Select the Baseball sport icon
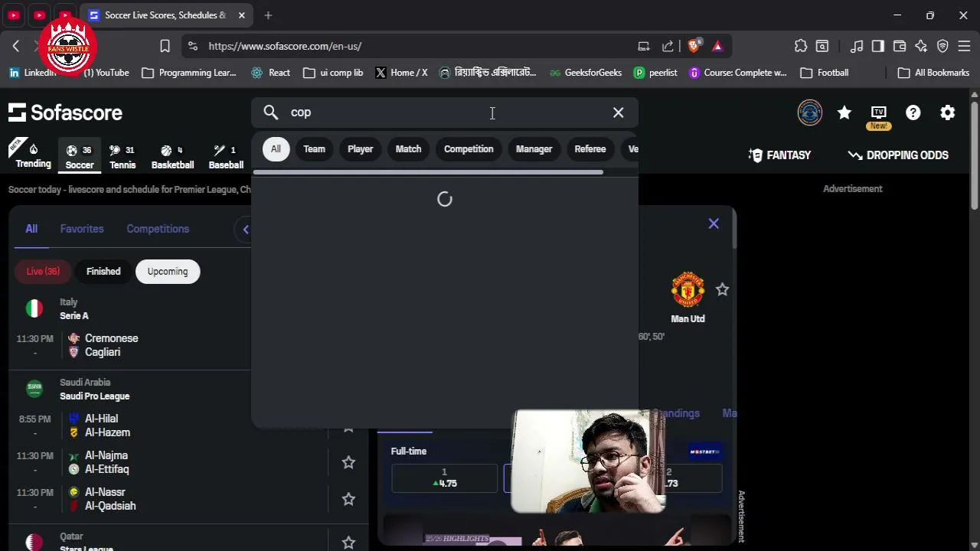980x551 pixels. coord(226,156)
